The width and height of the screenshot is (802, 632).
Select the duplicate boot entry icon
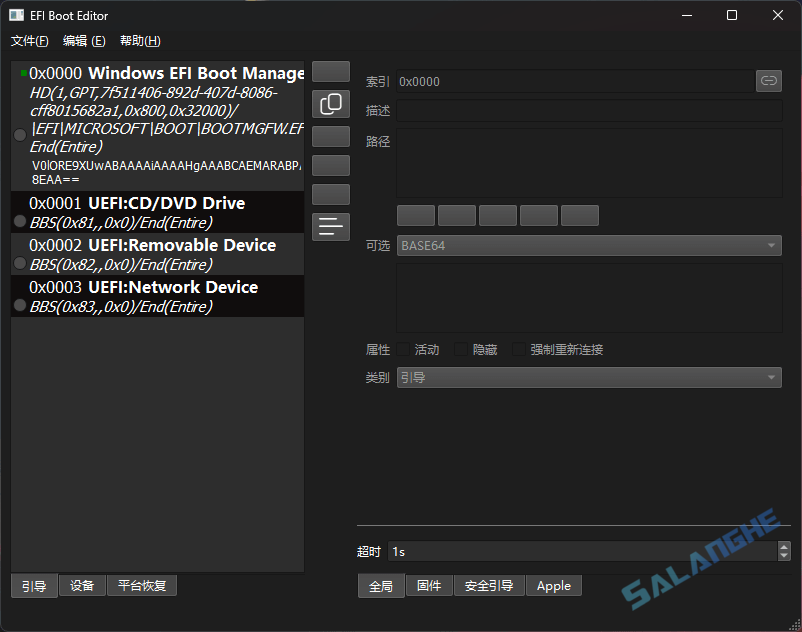coord(331,103)
